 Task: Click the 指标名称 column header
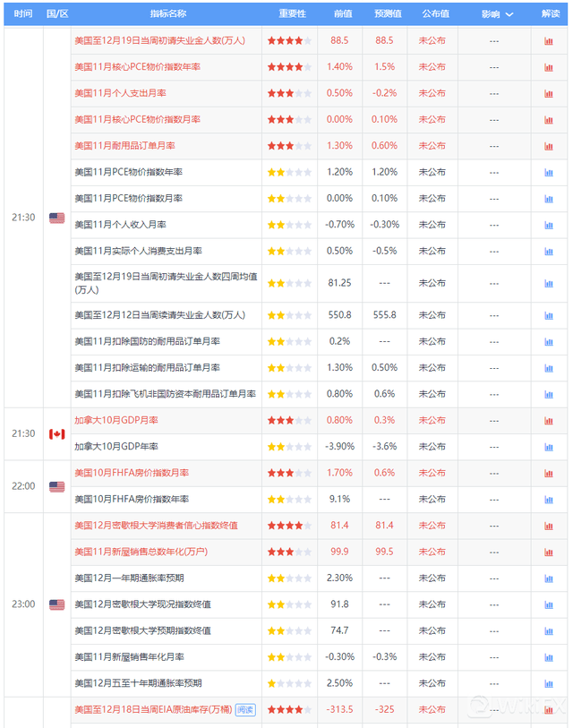[168, 14]
